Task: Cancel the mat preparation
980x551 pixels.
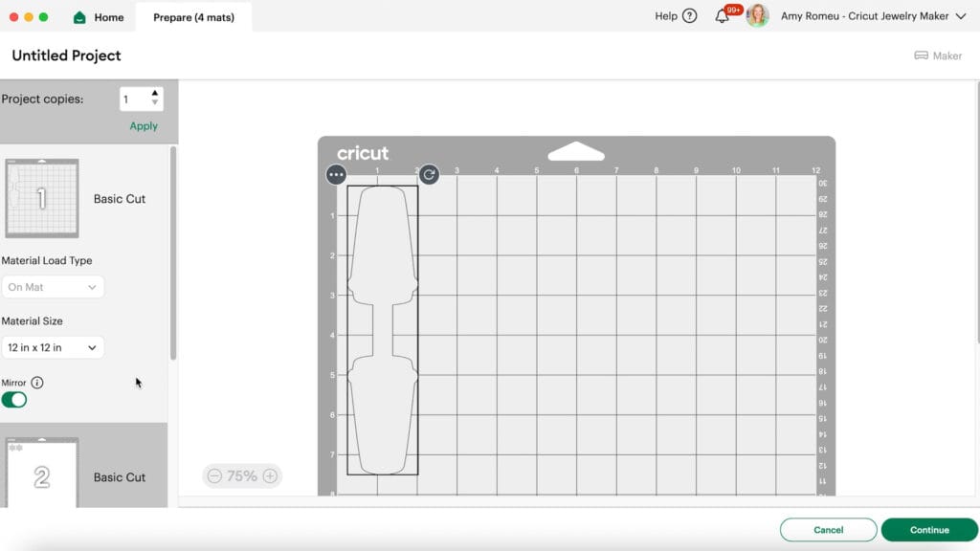Action: [828, 530]
